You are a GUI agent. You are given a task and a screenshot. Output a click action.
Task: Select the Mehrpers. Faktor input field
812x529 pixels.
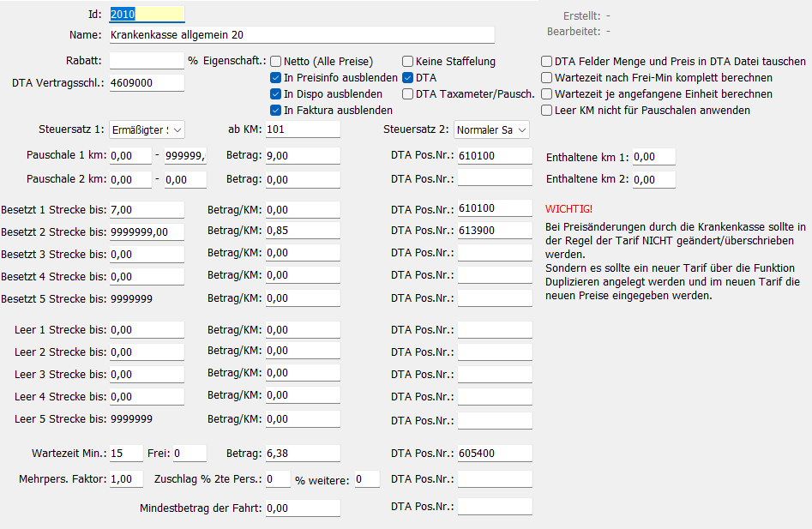click(x=127, y=479)
